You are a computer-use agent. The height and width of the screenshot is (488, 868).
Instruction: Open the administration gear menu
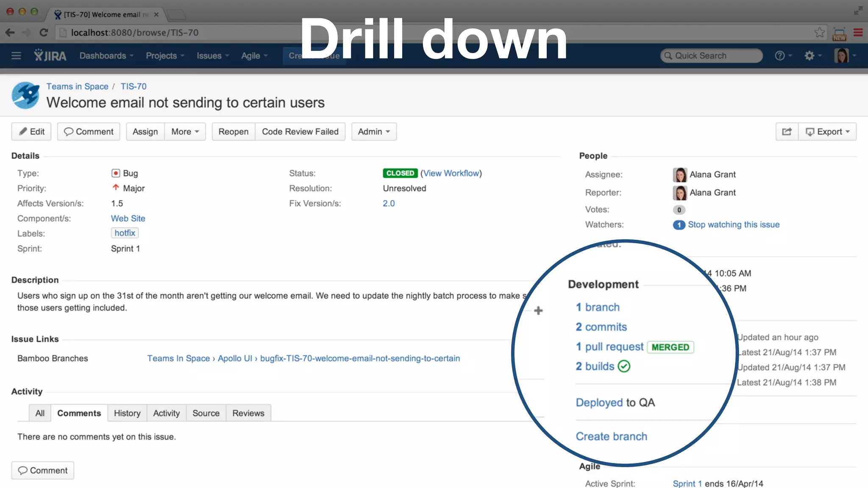pos(813,55)
